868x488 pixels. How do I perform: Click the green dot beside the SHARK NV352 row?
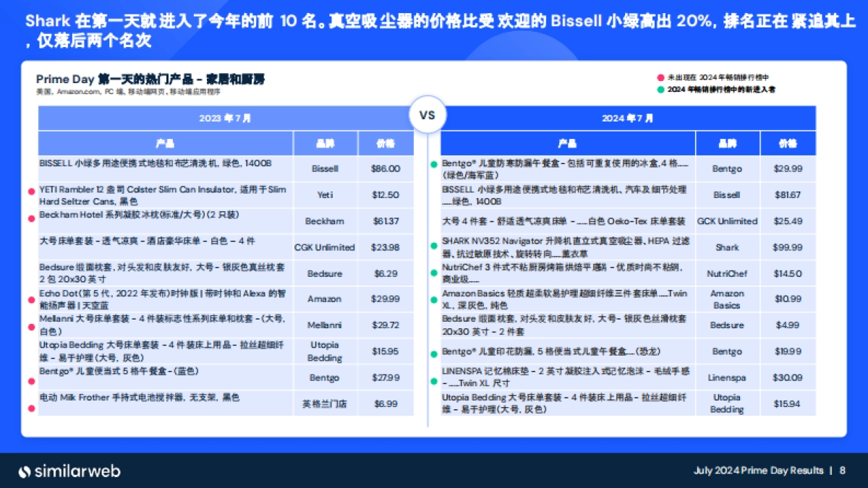[x=434, y=247]
